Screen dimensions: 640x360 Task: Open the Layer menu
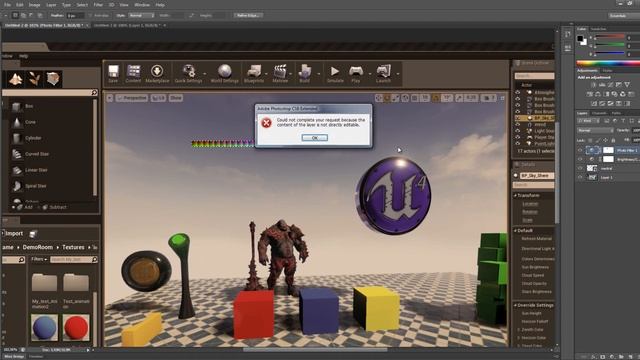click(51, 5)
